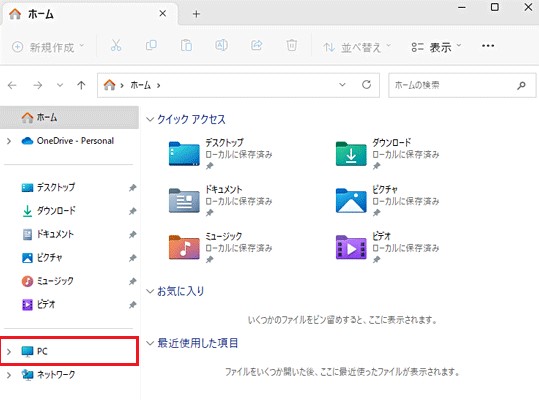Open the ミュージック folder in Quick Access

pyautogui.click(x=220, y=248)
